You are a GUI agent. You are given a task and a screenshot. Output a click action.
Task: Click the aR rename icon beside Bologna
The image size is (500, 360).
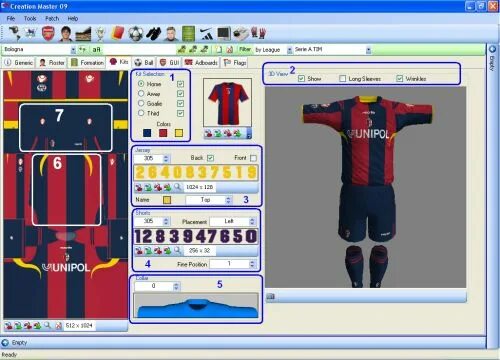click(x=96, y=50)
